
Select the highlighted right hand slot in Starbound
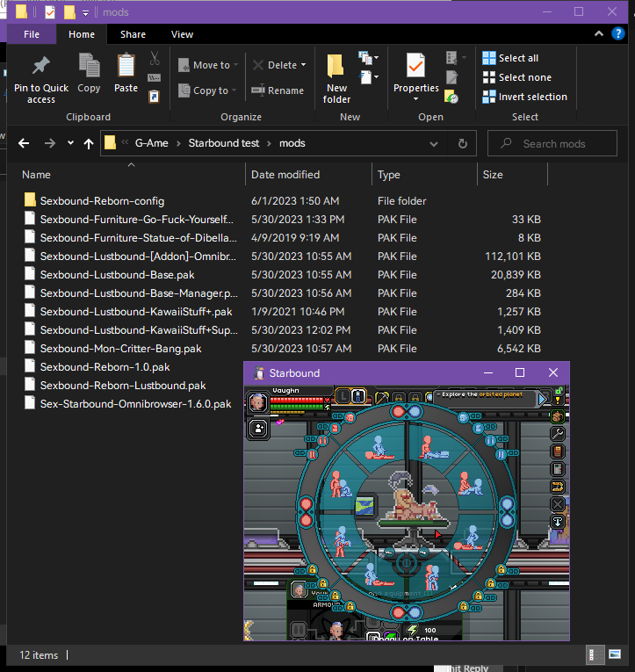359,396
